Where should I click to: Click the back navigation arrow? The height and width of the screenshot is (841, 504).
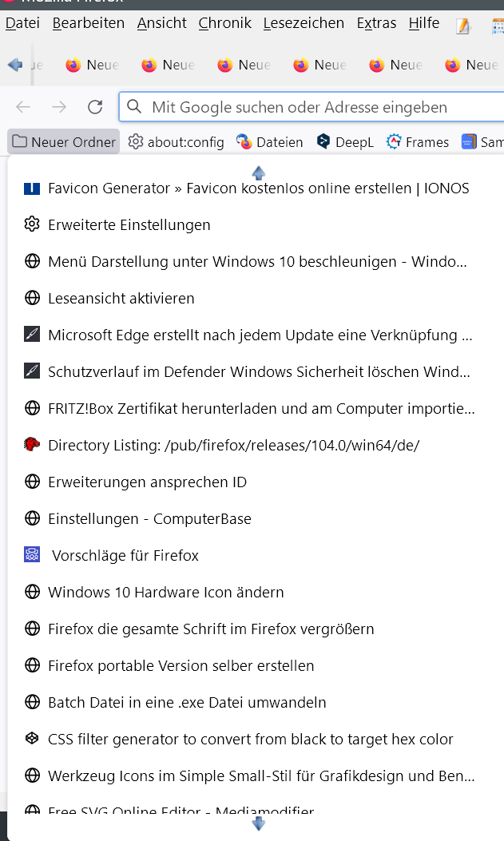point(23,107)
